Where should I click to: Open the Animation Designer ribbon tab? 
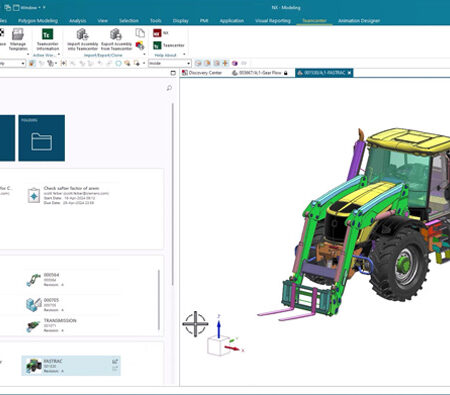tap(359, 21)
